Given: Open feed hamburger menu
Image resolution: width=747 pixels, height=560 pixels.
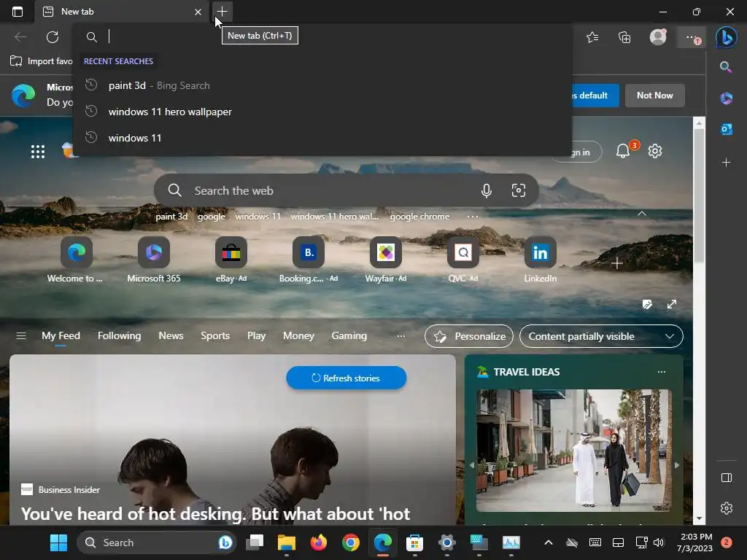Looking at the screenshot, I should click(x=21, y=335).
